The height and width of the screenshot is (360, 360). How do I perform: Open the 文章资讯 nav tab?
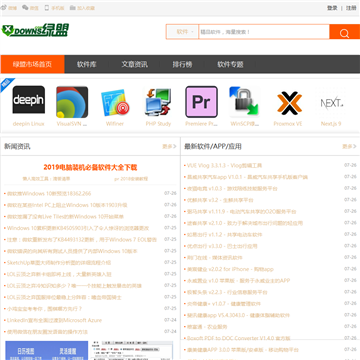[x=135, y=64]
